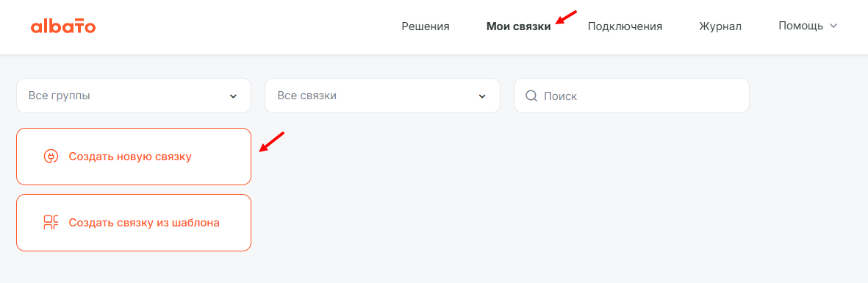The width and height of the screenshot is (868, 283).
Task: Open the 'Журнал' page
Action: (720, 26)
